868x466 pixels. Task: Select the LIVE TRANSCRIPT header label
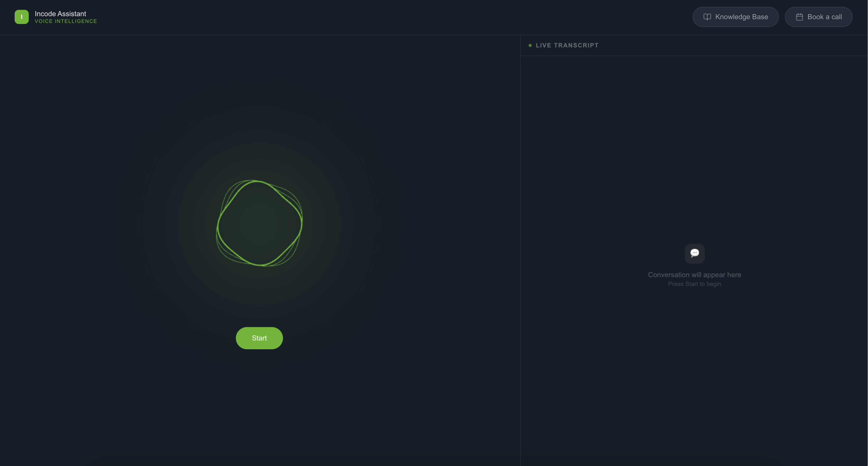pos(567,46)
